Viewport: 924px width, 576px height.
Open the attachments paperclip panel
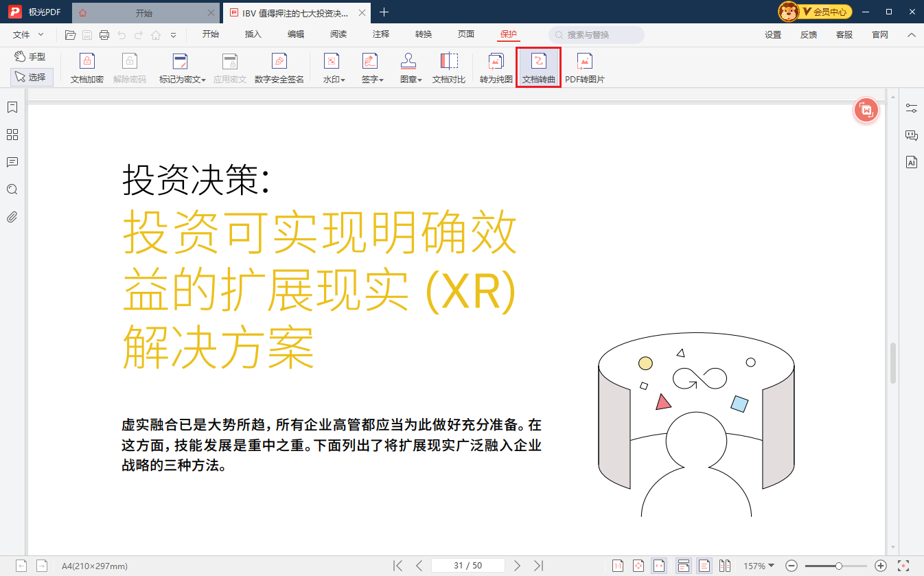12,218
